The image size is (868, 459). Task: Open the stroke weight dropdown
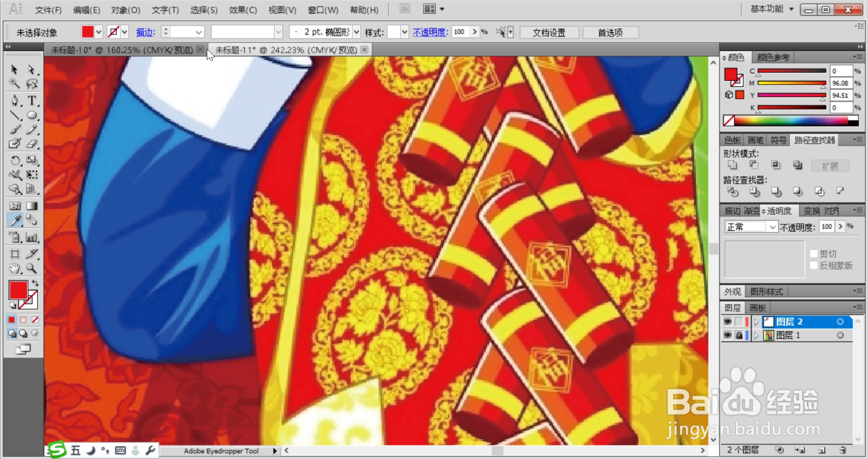[x=199, y=32]
